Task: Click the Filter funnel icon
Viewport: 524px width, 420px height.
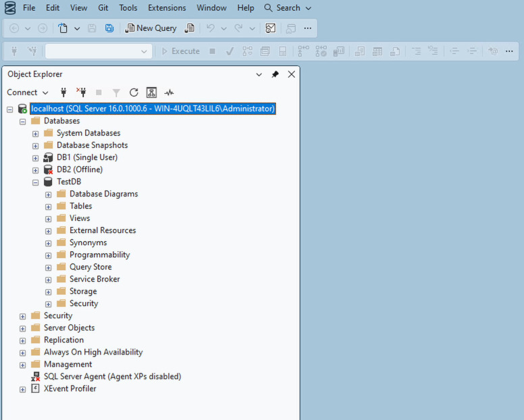Action: pyautogui.click(x=116, y=93)
